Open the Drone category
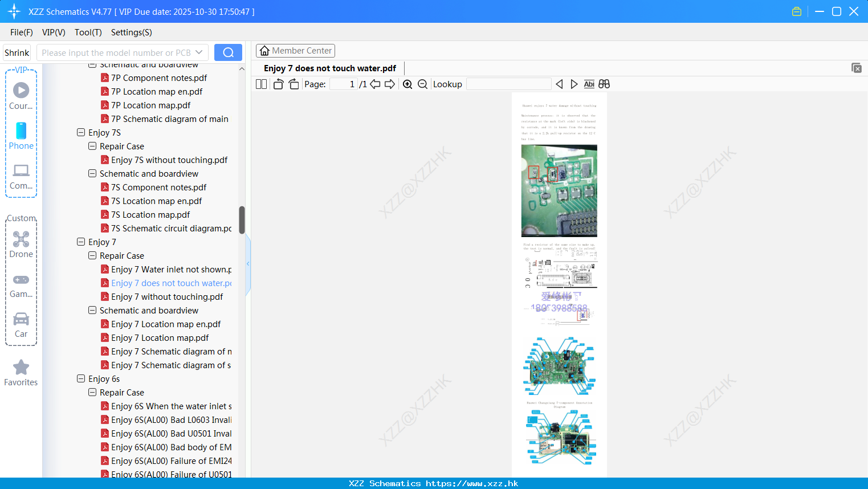Screen dimensions: 868x489 coord(21,244)
